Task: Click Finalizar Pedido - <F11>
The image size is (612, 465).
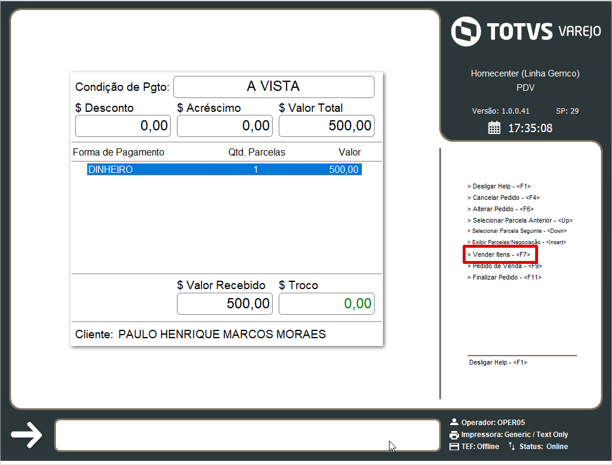Action: click(505, 277)
